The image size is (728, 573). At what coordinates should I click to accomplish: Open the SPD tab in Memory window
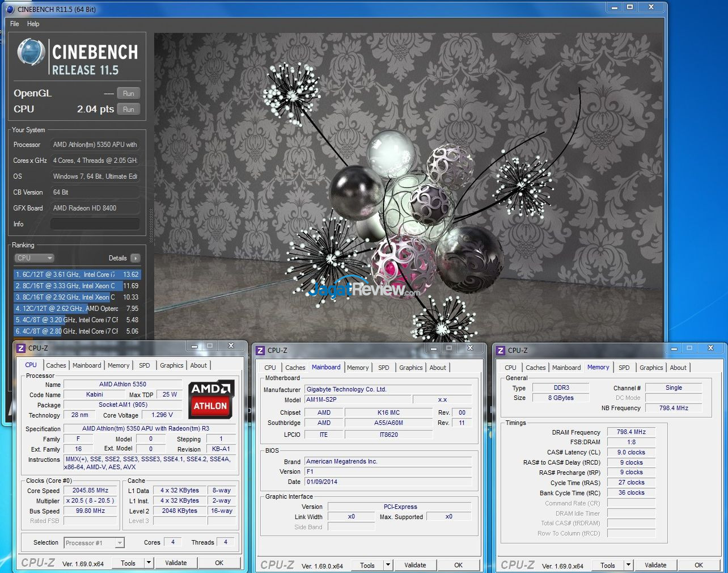624,368
